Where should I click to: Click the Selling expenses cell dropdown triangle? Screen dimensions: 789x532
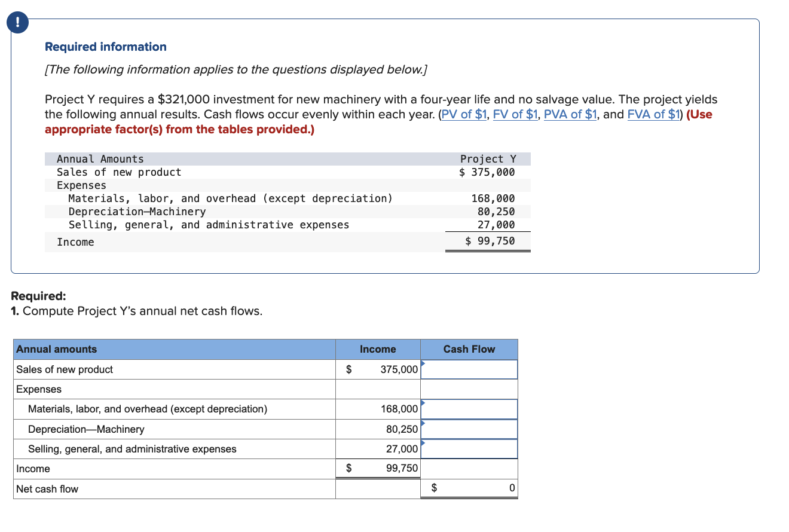click(423, 442)
